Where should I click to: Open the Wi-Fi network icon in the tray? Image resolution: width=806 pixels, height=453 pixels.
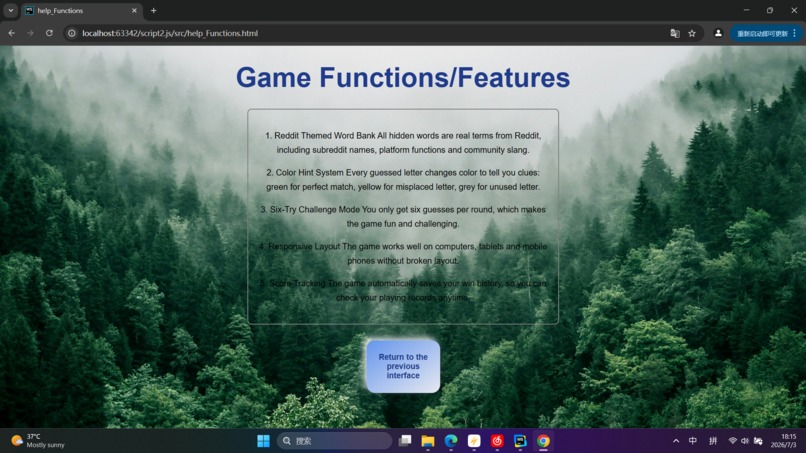click(732, 441)
